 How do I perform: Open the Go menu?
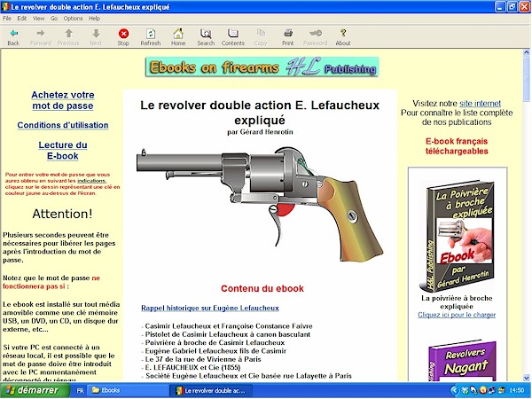click(54, 19)
